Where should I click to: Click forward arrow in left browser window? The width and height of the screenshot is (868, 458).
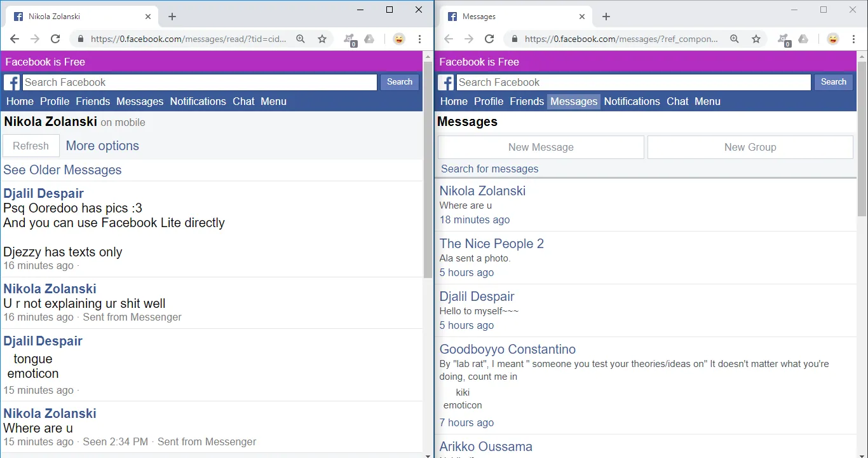35,39
